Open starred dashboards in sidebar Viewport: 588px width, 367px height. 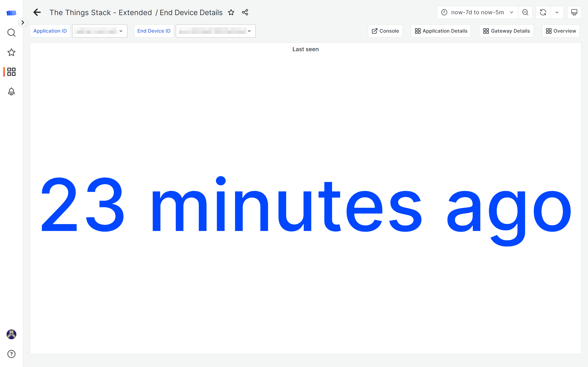point(11,52)
